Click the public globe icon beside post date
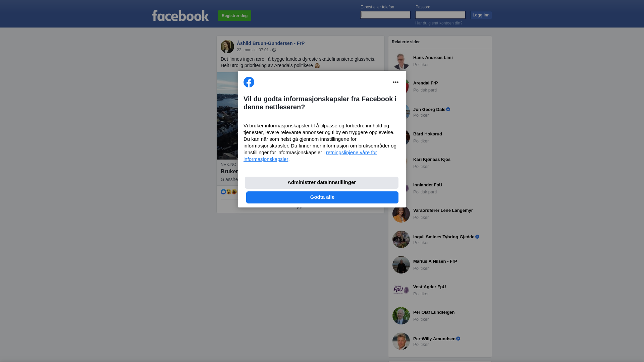This screenshot has height=362, width=644. (274, 50)
